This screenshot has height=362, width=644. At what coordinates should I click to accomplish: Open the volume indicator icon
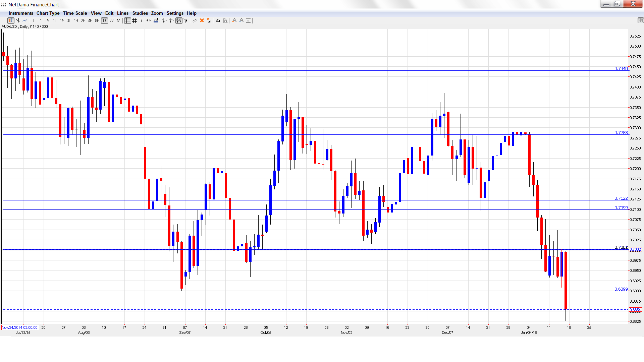[x=156, y=20]
